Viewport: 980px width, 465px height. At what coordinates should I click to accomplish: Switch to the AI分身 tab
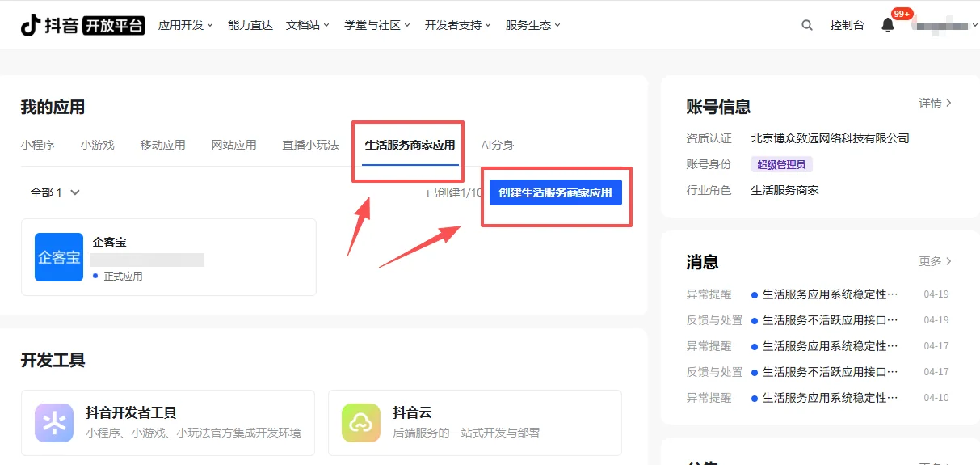[498, 145]
